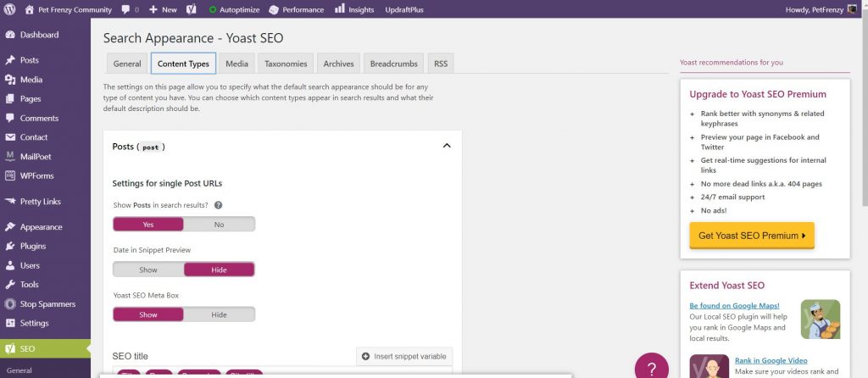Switch to the Media tab

coord(236,63)
